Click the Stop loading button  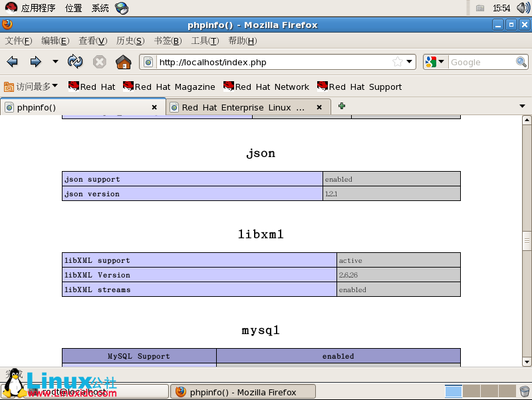click(99, 62)
